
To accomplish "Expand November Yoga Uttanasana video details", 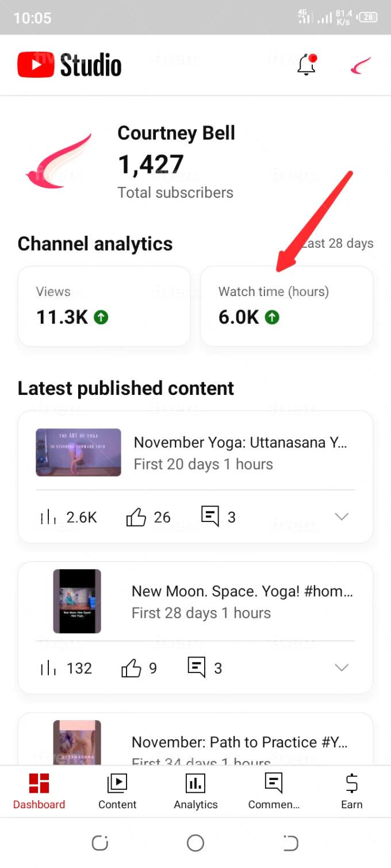I will (x=342, y=517).
